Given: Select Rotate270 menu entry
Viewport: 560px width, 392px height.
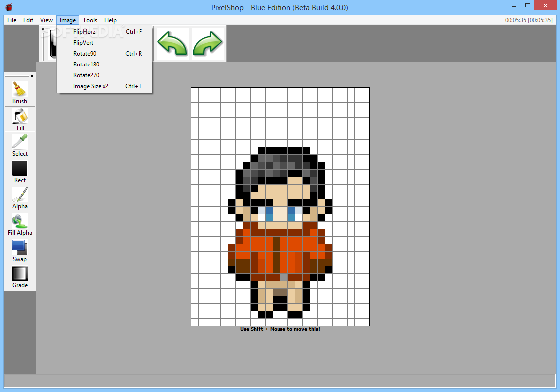Looking at the screenshot, I should [x=104, y=75].
